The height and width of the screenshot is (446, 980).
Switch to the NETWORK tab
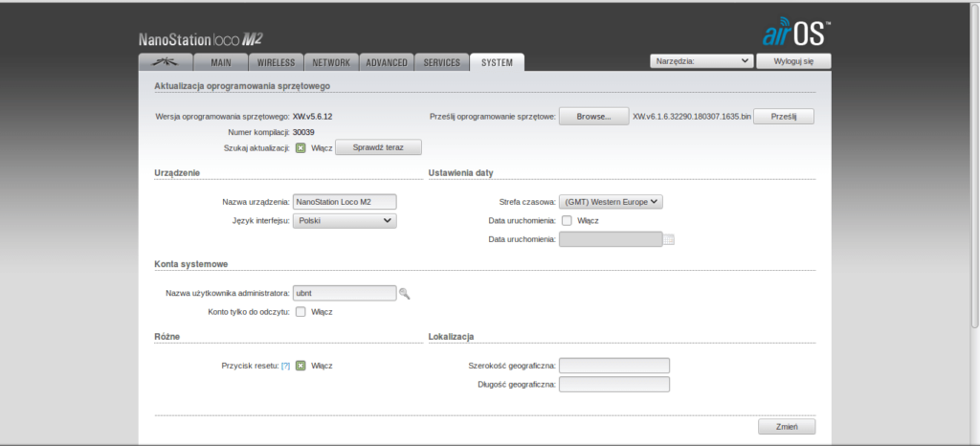pyautogui.click(x=332, y=63)
